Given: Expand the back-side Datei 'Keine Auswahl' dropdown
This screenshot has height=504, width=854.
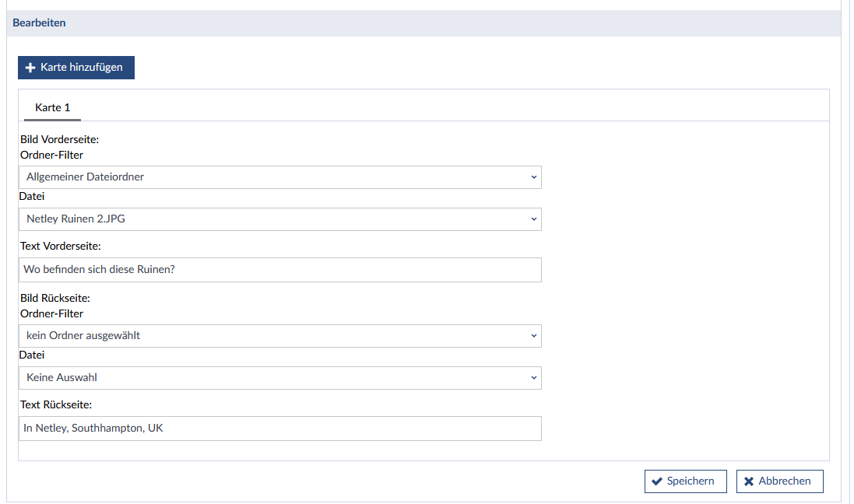Looking at the screenshot, I should point(279,378).
